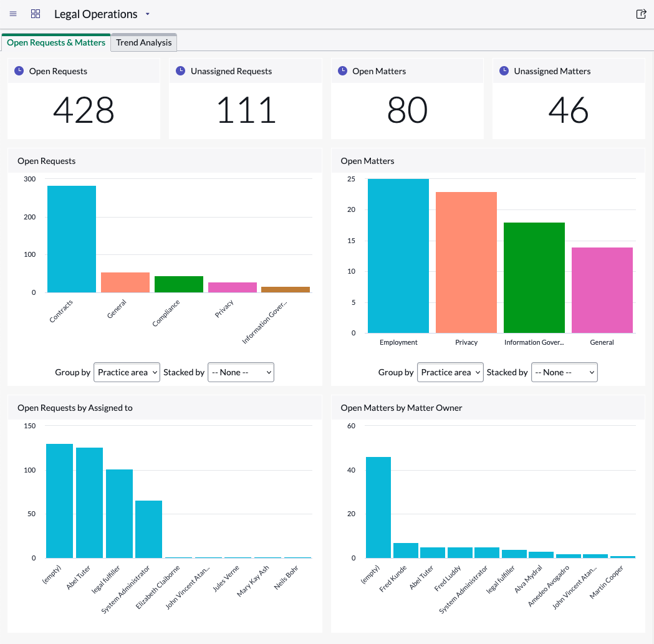The width and height of the screenshot is (654, 644).
Task: Click the (empty) bar in Matters by Matter Owner
Action: (378, 507)
